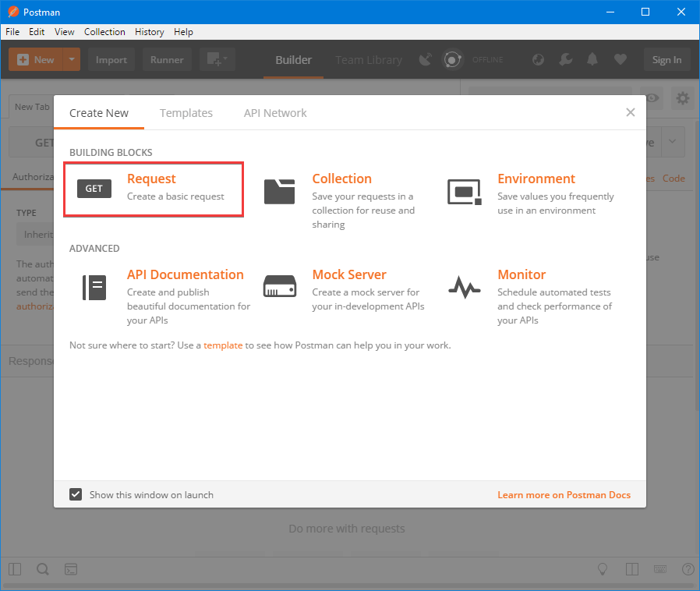Open the Find search icon in status bar
The width and height of the screenshot is (700, 591).
(x=43, y=569)
